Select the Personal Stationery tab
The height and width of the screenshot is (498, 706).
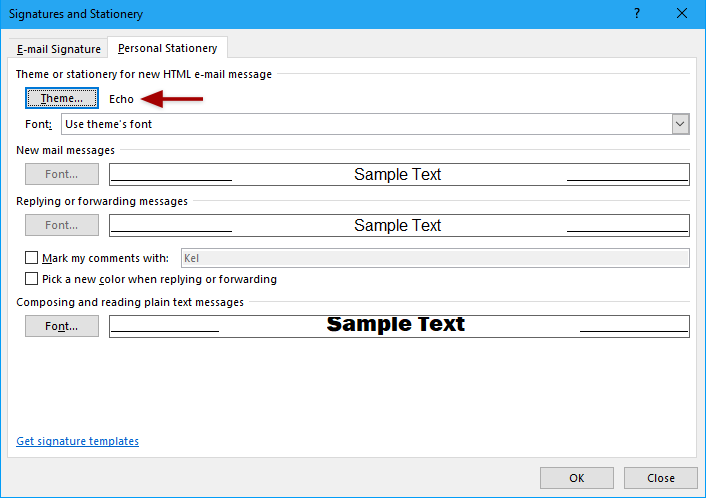[x=167, y=48]
